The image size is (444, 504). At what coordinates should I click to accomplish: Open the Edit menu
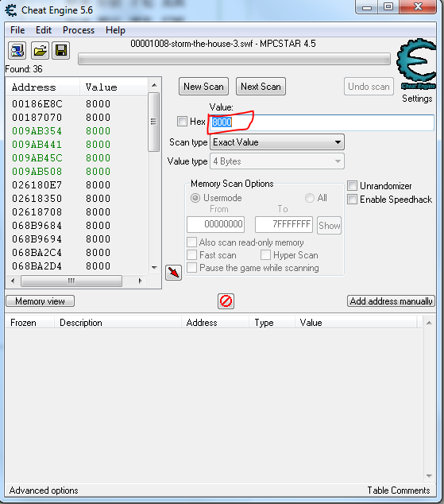(44, 30)
